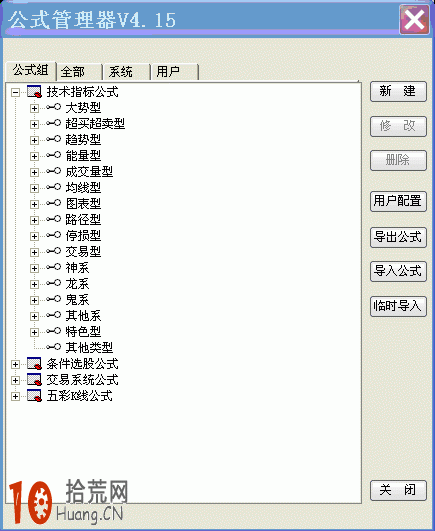This screenshot has width=435, height=531.
Task: Select the 交易系统公式 label
Action: click(x=82, y=380)
